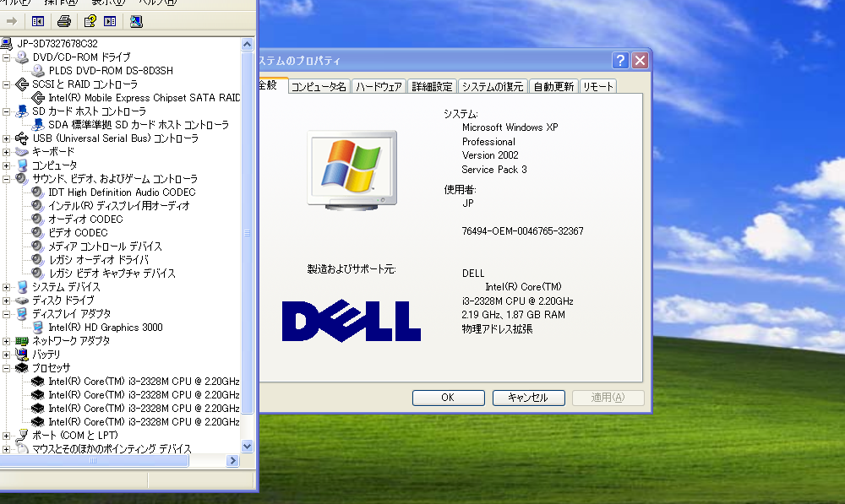The height and width of the screenshot is (504, 845).
Task: Click the ディスプレイ アダプタ category icon
Action: pyautogui.click(x=22, y=313)
